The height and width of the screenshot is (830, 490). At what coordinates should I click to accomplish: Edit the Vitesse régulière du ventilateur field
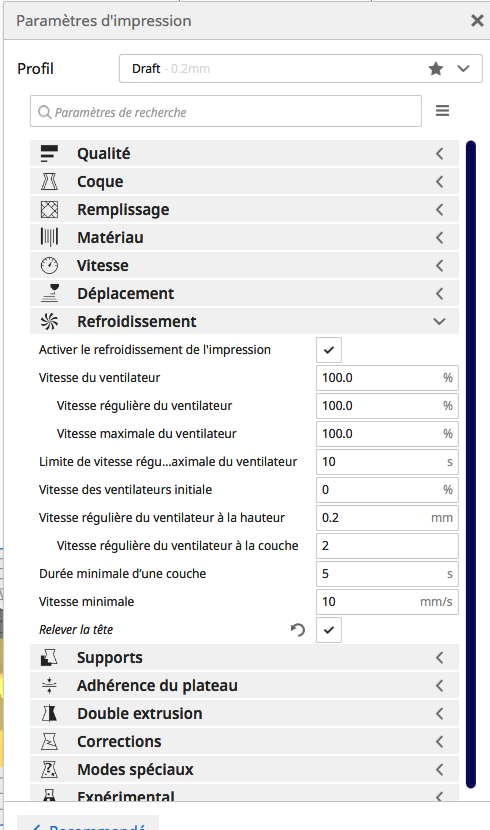[x=387, y=406]
